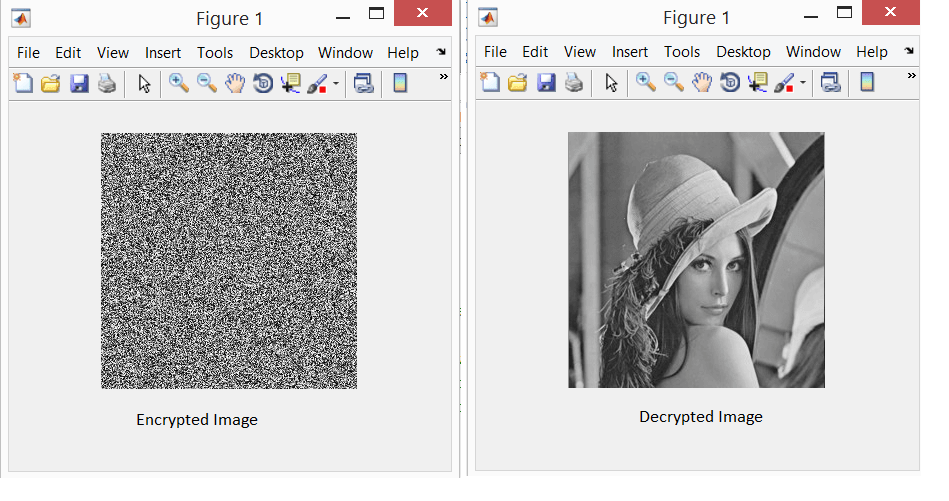Expand toolbar overflow chevron in left window
Image resolution: width=949 pixels, height=501 pixels.
pyautogui.click(x=444, y=76)
